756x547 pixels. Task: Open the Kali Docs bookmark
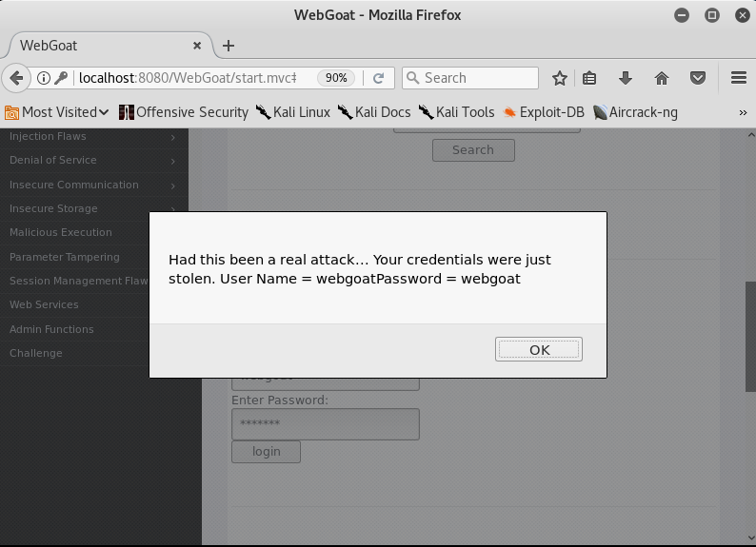(374, 112)
